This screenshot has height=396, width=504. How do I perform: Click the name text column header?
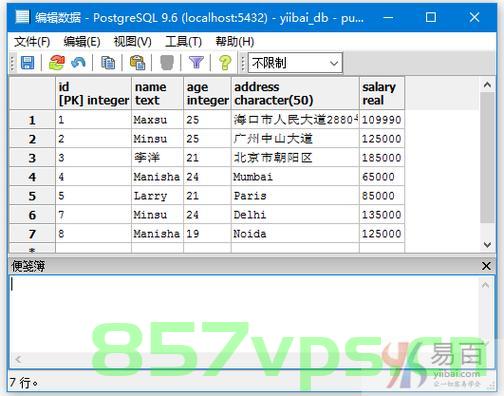coord(157,93)
